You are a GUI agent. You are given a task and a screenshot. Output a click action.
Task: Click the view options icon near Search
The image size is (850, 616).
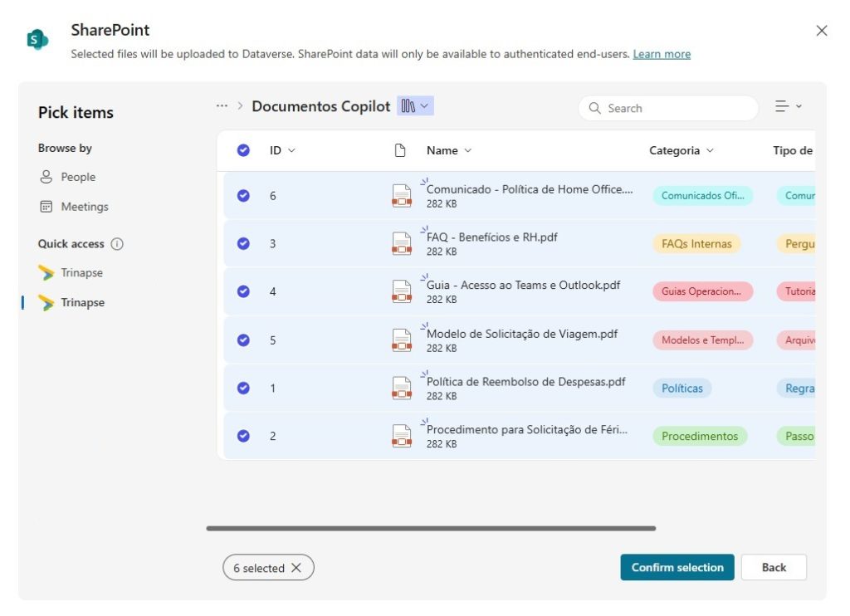pyautogui.click(x=785, y=106)
